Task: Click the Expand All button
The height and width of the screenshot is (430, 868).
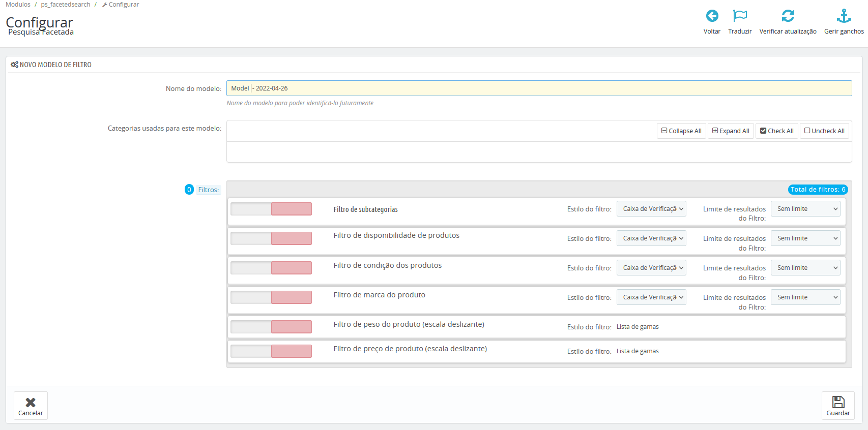Action: pos(731,131)
